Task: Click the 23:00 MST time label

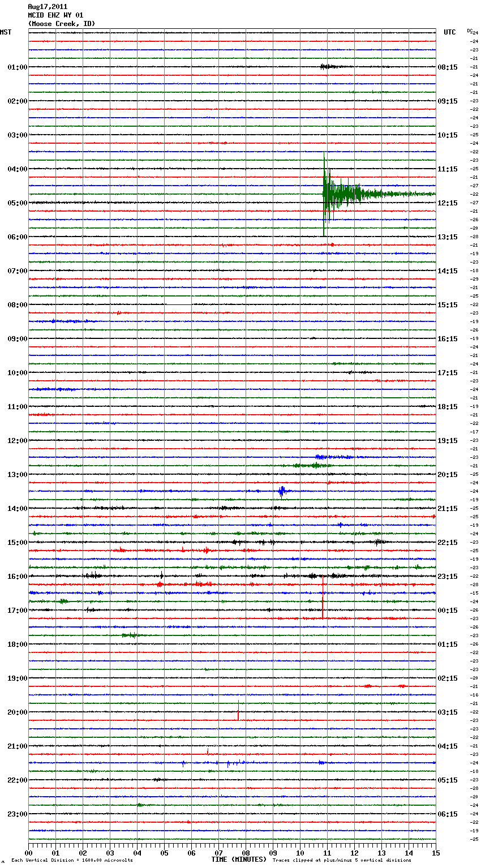Action: pyautogui.click(x=18, y=814)
